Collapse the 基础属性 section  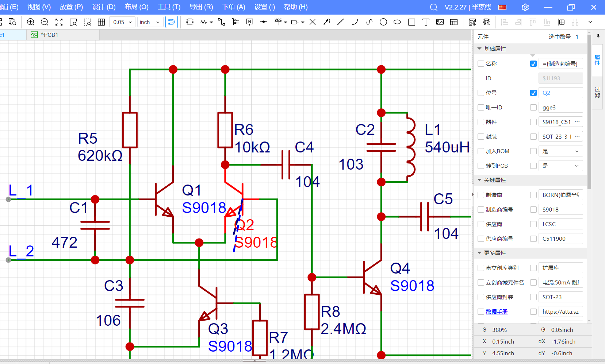pyautogui.click(x=479, y=49)
